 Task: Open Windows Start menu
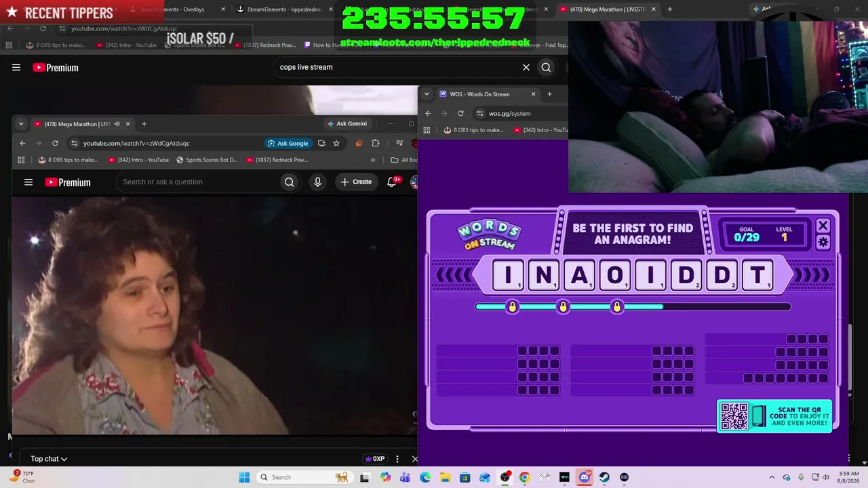tap(244, 477)
